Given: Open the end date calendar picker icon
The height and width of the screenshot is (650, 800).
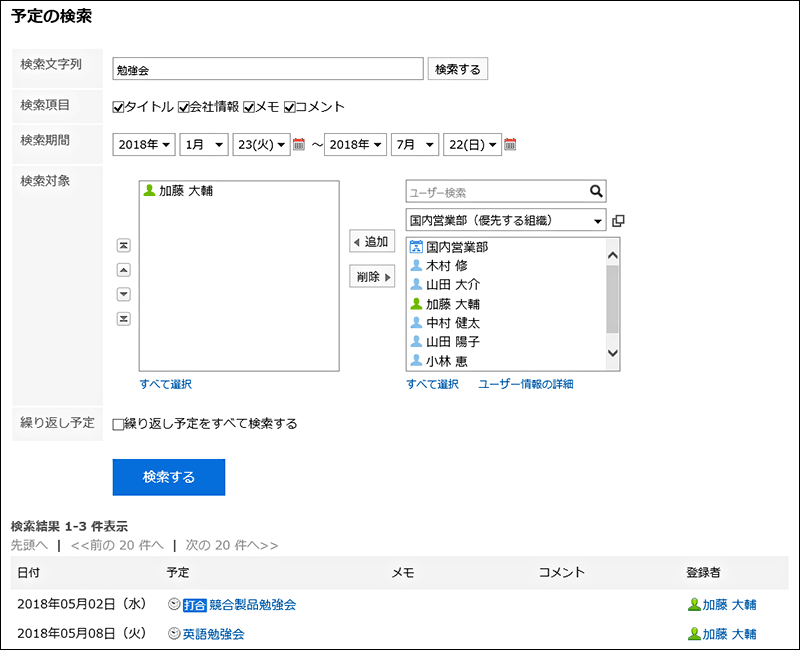Looking at the screenshot, I should point(510,145).
